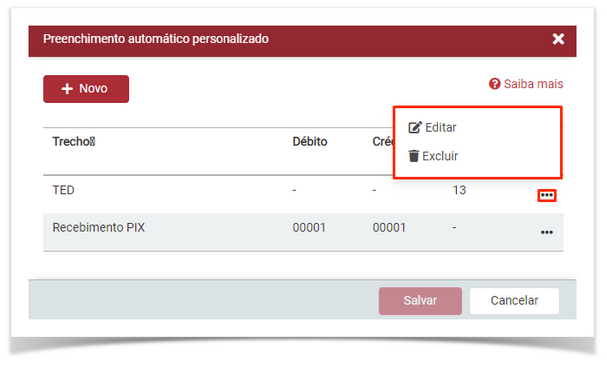Click the pencil edit icon
This screenshot has height=365, width=607.
(415, 127)
